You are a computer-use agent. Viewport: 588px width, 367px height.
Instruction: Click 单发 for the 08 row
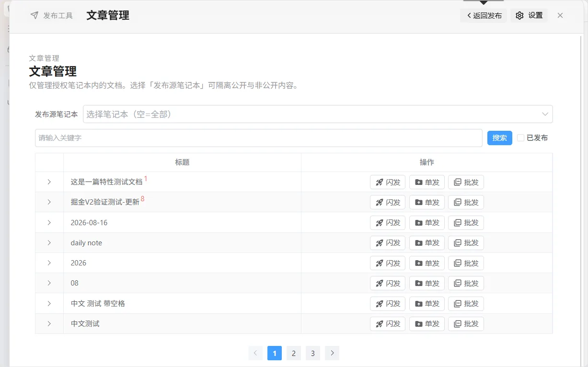pos(427,283)
